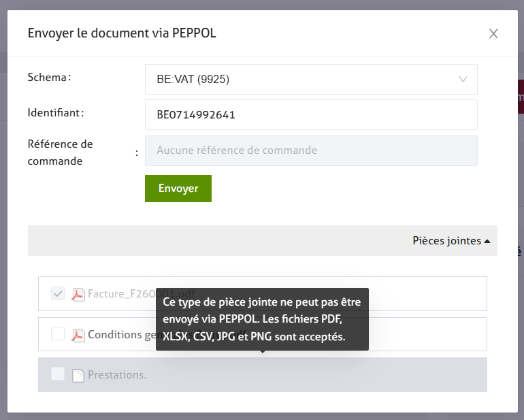Click the Identifiant field containing BE0714992641

(311, 115)
